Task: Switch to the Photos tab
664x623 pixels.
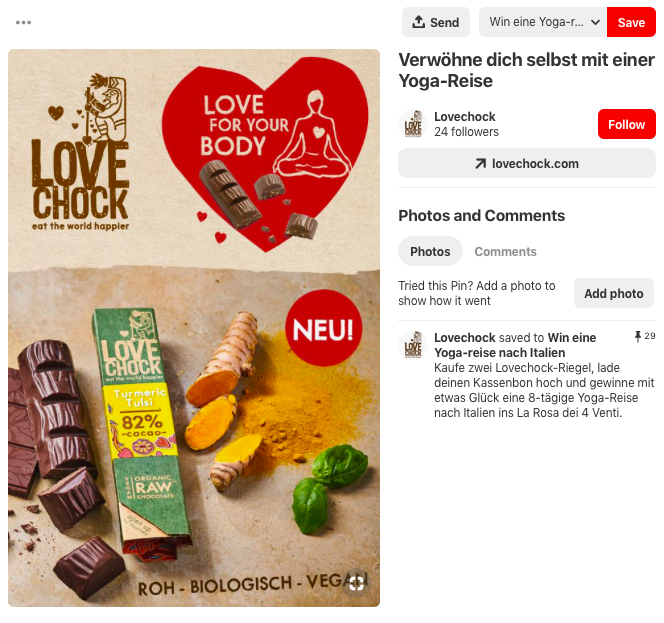Action: pos(430,252)
